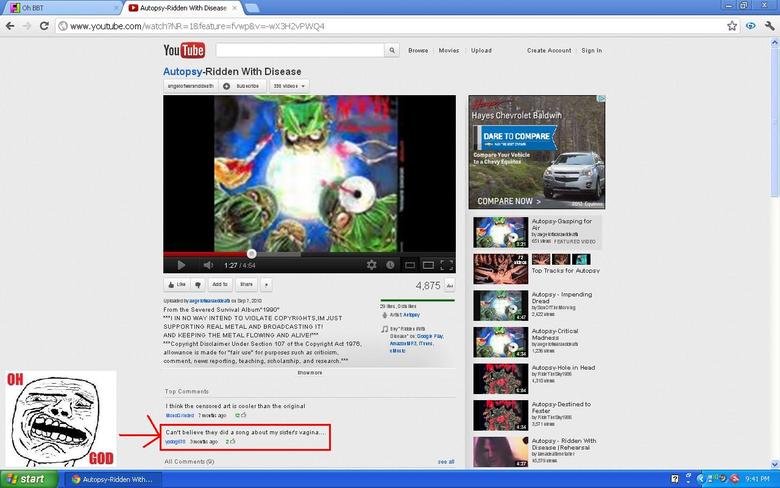
Task: Mute the video volume speaker icon
Action: coord(208,265)
